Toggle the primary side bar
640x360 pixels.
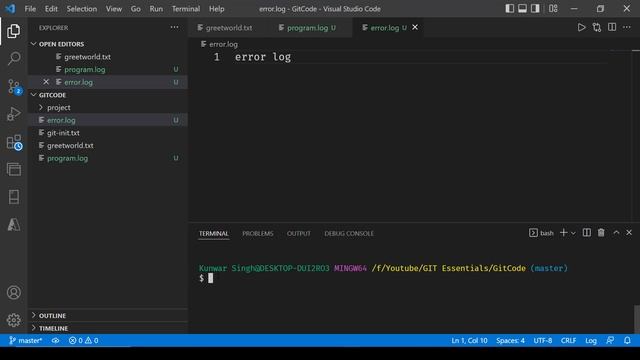point(509,9)
